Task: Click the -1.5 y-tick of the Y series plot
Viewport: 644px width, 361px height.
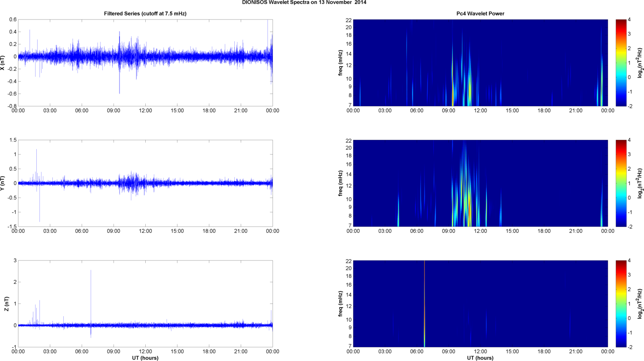Action: pos(12,227)
